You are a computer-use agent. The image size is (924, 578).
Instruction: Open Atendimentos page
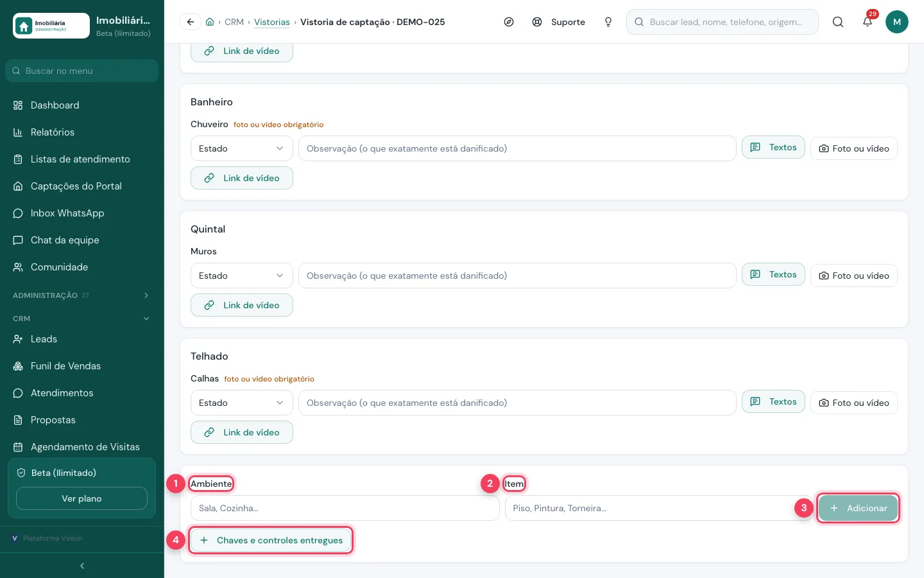coord(81,393)
